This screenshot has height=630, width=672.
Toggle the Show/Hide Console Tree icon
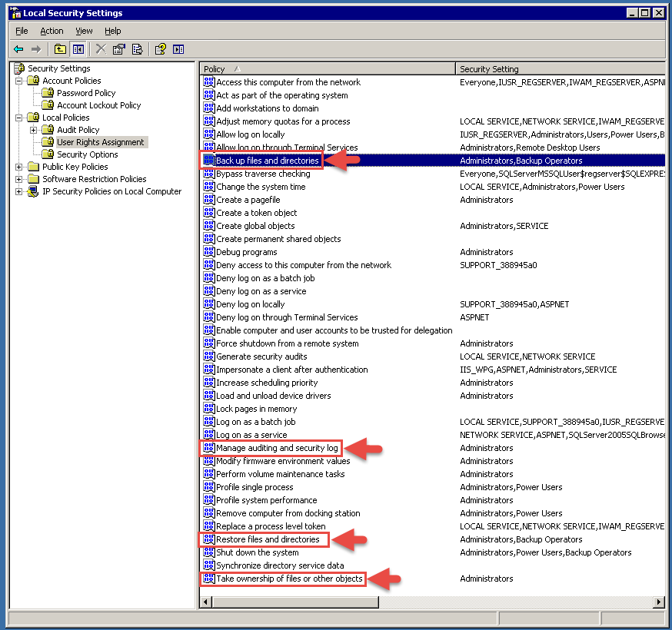coord(78,49)
